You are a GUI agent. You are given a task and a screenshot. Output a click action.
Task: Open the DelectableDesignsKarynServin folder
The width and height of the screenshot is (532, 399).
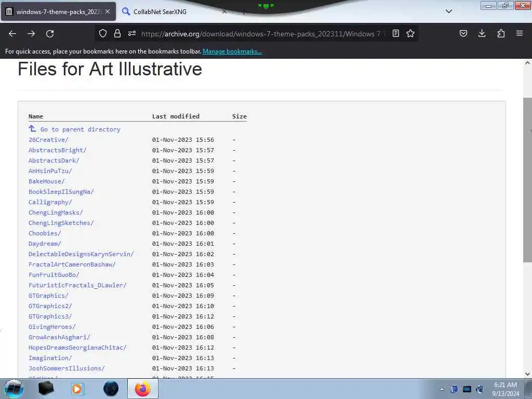[x=81, y=254]
